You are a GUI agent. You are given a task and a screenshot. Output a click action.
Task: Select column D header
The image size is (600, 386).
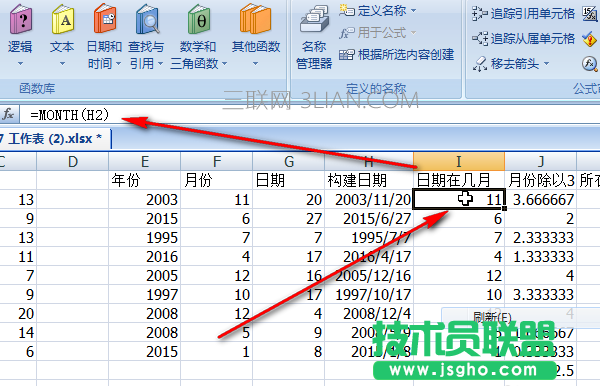coord(73,161)
